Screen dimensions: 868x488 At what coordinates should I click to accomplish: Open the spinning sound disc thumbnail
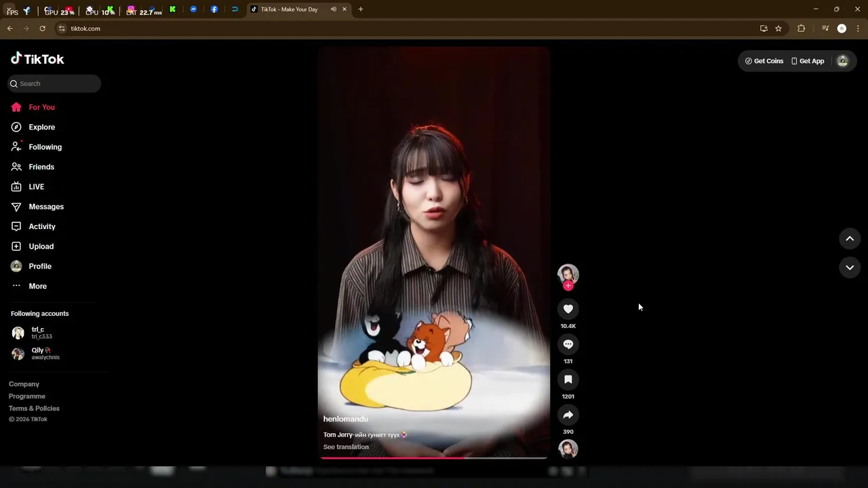click(568, 449)
